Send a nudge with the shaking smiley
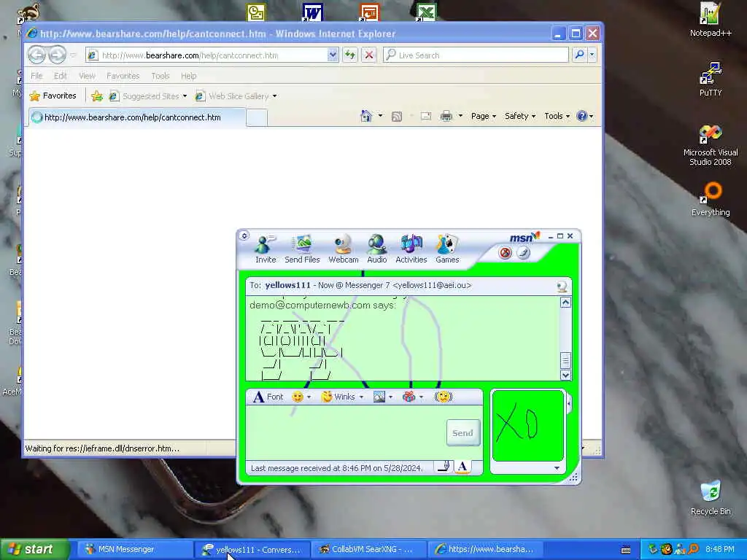The image size is (747, 560). pos(443,397)
